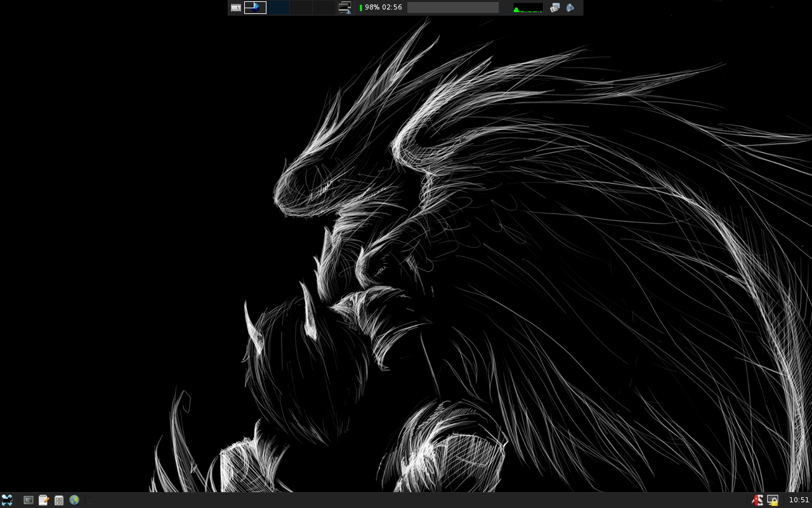This screenshot has height=508, width=812.
Task: Open the Xfce applications menu
Action: click(7, 500)
